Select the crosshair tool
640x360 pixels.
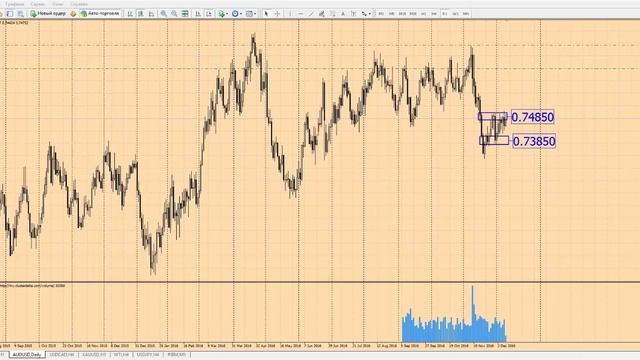pyautogui.click(x=277, y=14)
